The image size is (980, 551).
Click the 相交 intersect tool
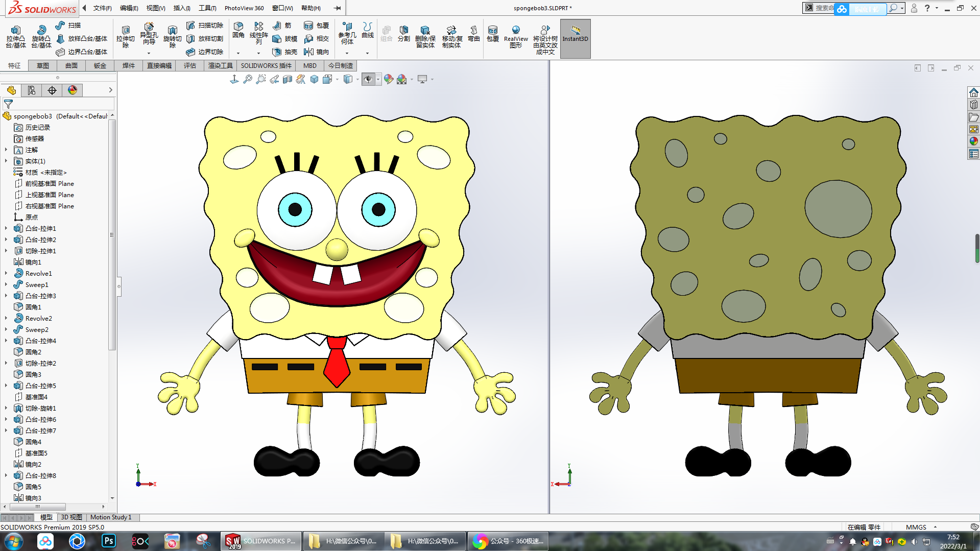[x=316, y=38]
